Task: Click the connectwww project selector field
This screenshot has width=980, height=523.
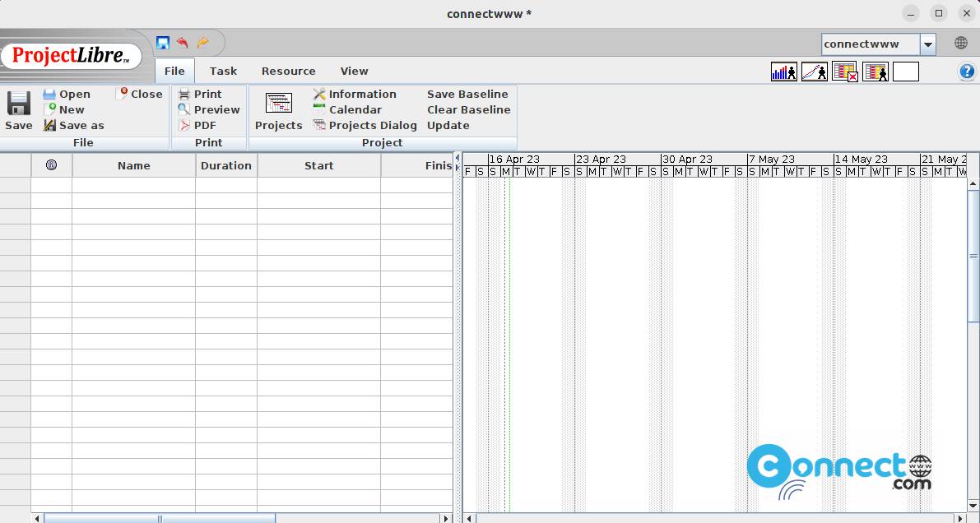Action: pyautogui.click(x=871, y=44)
